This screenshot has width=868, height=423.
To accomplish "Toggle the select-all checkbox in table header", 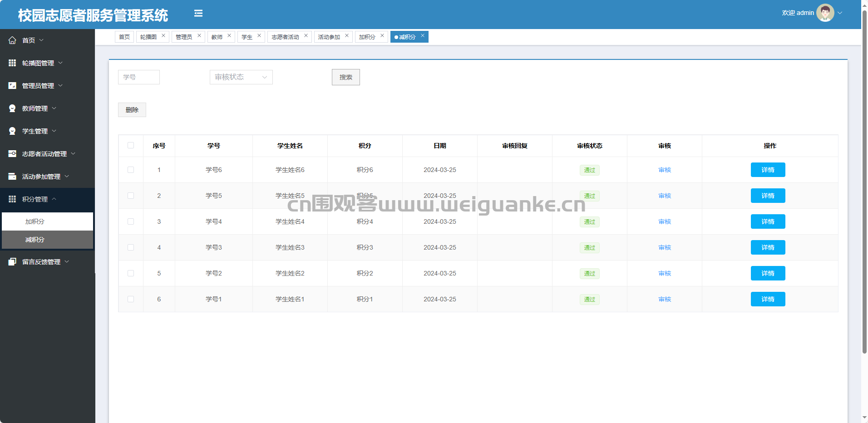I will click(x=131, y=146).
